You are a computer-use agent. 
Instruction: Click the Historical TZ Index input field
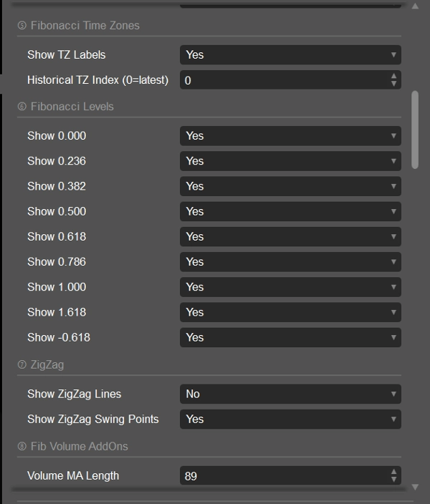pos(290,80)
